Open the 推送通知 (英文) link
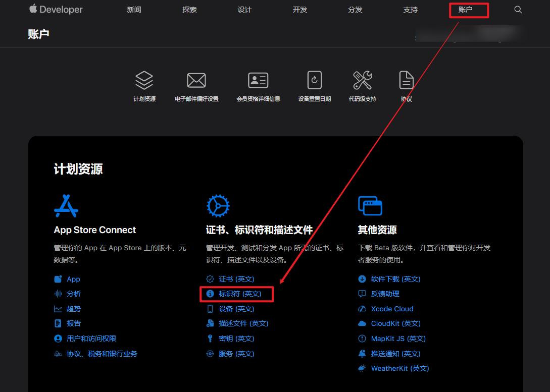The image size is (550, 392). [395, 354]
